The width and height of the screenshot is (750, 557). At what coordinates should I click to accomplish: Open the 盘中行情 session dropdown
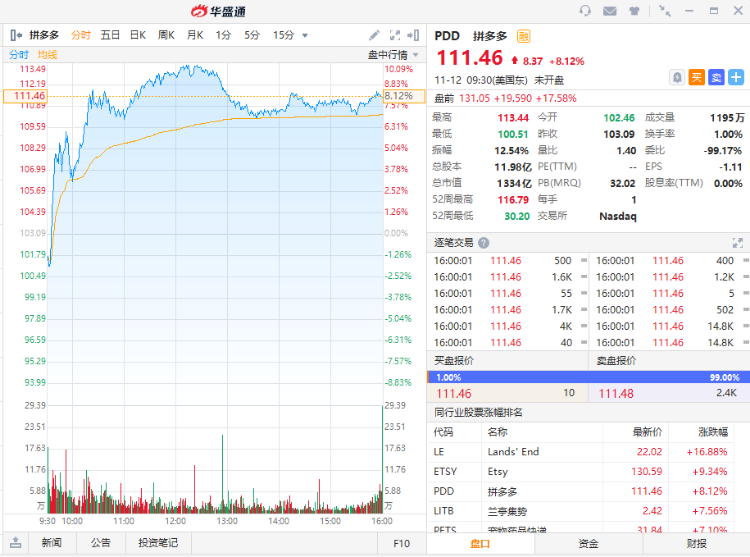click(x=393, y=55)
